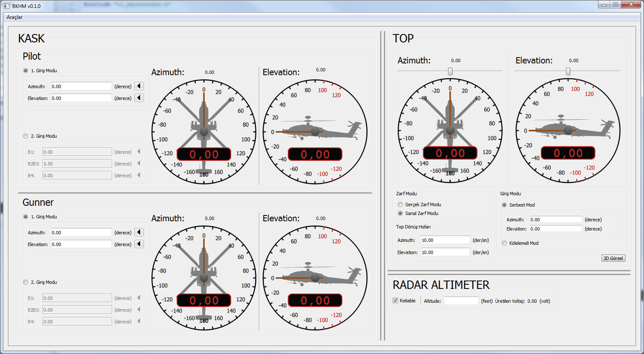
Task: Open the Araçlar menu
Action: pyautogui.click(x=15, y=17)
